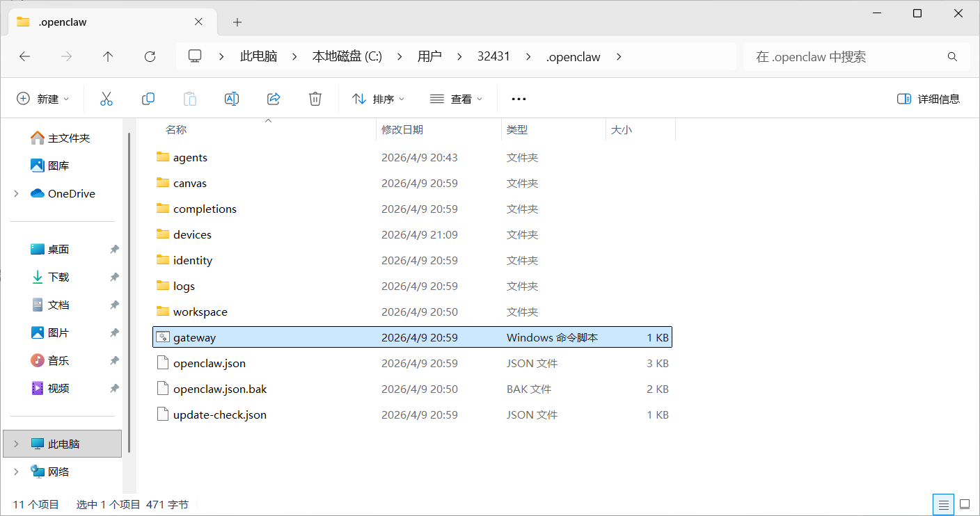
Task: Switch to details list view via status bar toggle
Action: 943,504
